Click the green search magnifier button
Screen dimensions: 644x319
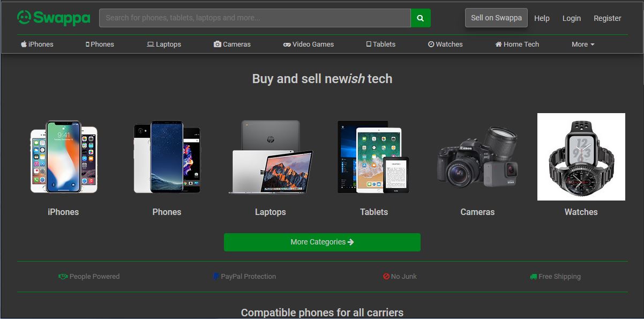(x=421, y=18)
